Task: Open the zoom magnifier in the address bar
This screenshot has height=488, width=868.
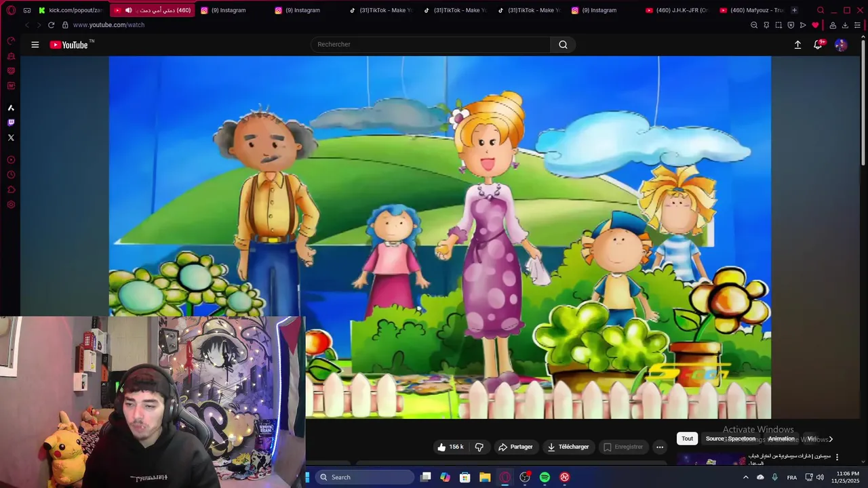Action: [x=754, y=25]
